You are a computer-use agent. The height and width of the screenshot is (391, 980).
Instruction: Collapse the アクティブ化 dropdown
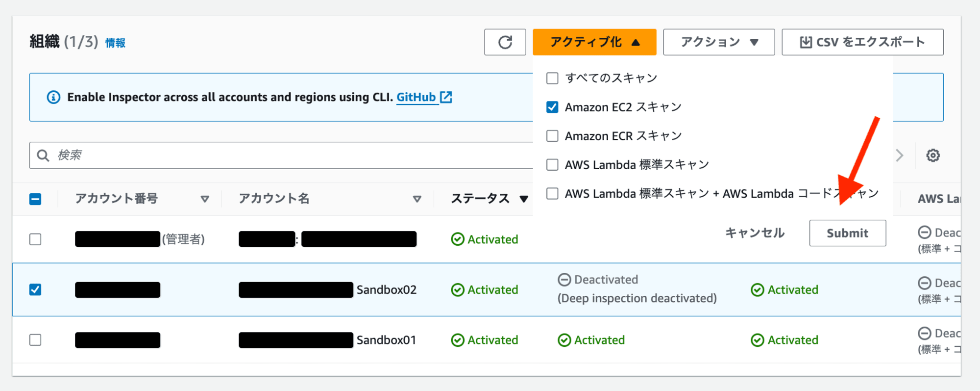pyautogui.click(x=594, y=42)
